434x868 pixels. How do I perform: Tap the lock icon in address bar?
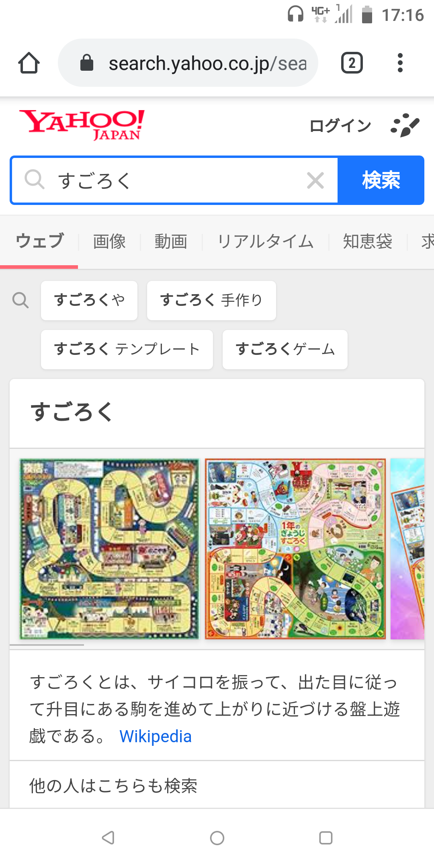point(87,63)
